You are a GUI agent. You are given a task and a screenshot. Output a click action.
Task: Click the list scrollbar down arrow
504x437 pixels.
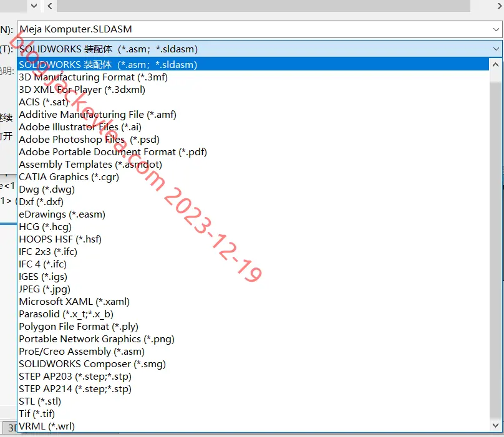point(496,425)
